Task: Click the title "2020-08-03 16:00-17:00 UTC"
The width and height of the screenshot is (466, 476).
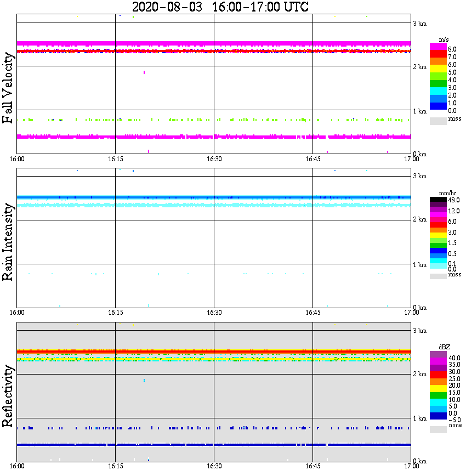Action: [220, 7]
